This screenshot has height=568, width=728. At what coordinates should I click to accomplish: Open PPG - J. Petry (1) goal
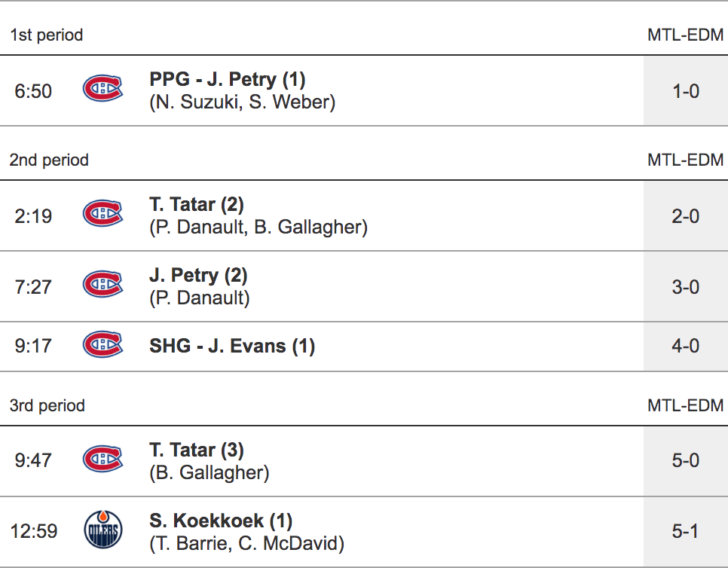coord(228,79)
